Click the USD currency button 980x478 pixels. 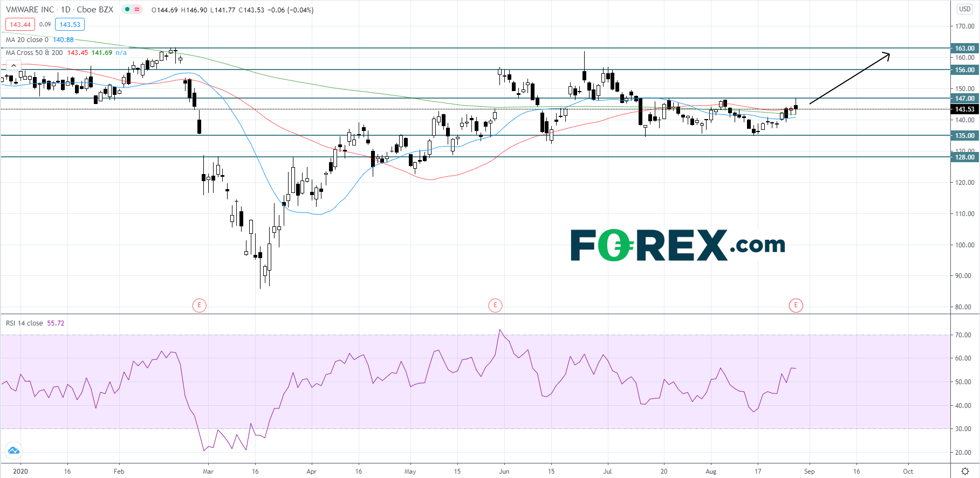coord(965,9)
